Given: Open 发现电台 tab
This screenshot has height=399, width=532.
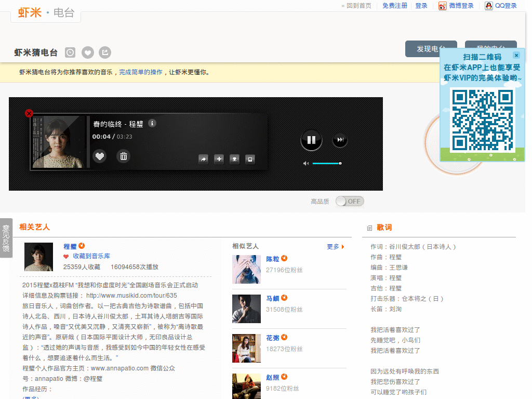Looking at the screenshot, I should tap(431, 49).
